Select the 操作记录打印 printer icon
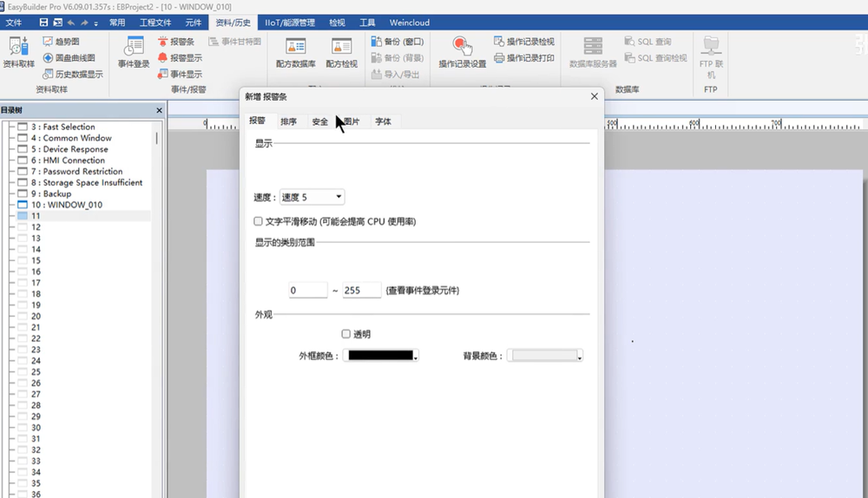Screen dimensions: 868x498 pos(499,58)
